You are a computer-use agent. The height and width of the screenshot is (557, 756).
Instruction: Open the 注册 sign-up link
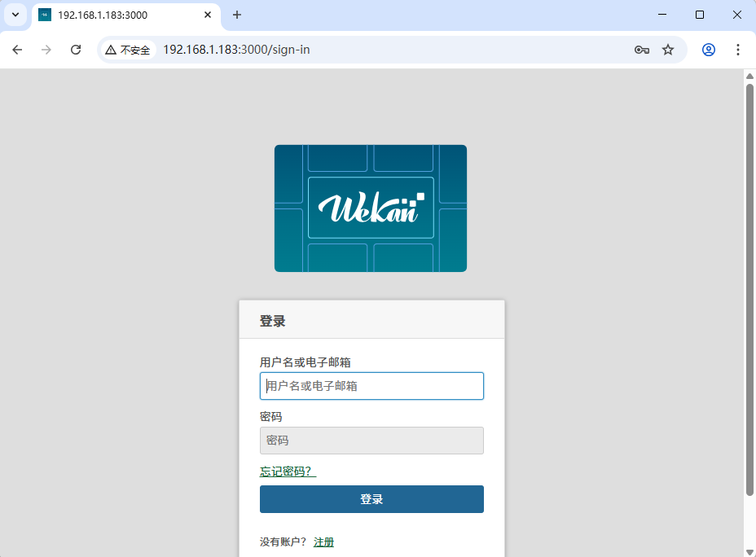coord(323,542)
